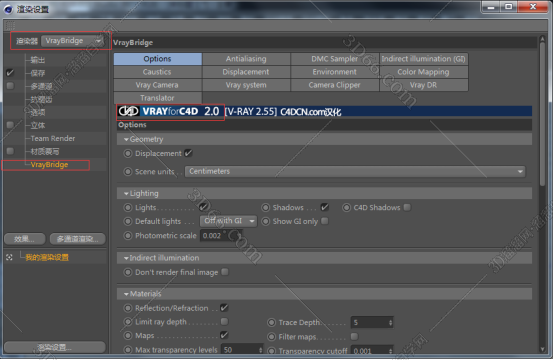Toggle the 保存 checkbox in left list
The height and width of the screenshot is (360, 553).
tap(10, 73)
